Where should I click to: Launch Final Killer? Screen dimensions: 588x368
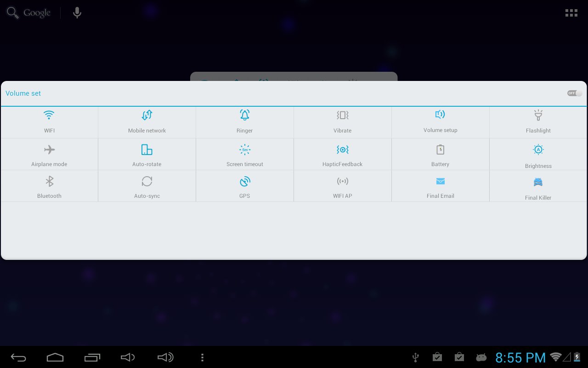click(538, 186)
